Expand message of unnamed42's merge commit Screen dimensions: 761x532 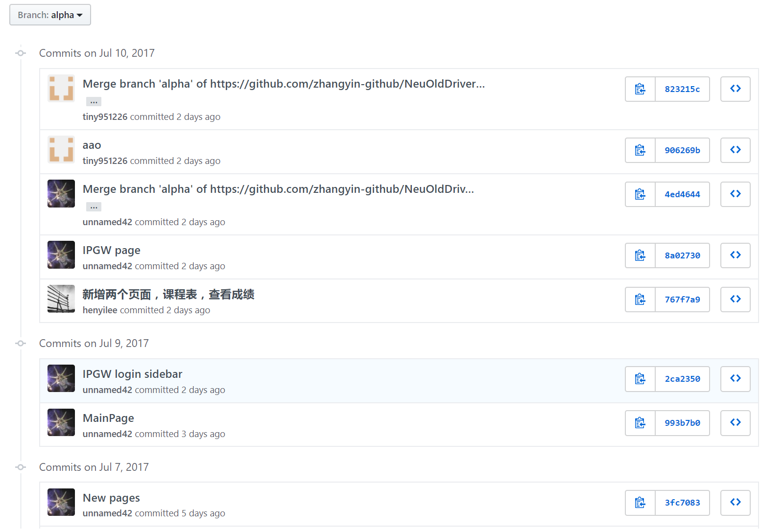point(94,207)
